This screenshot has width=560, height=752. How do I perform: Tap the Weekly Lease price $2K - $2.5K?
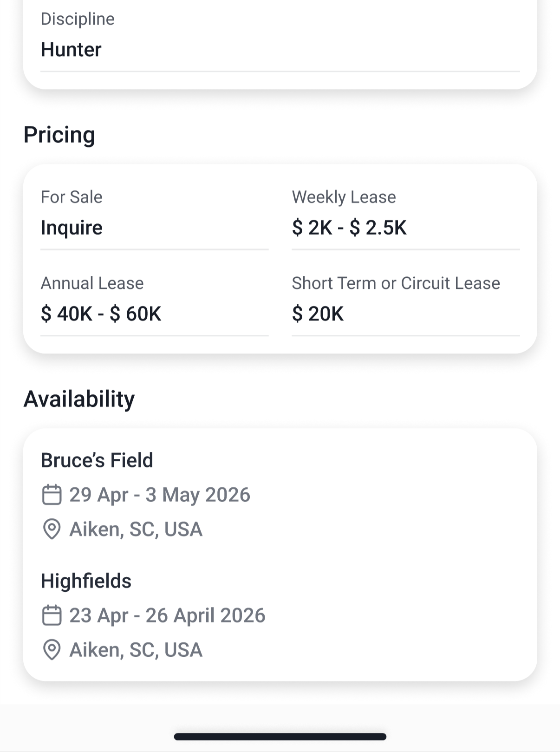coord(349,228)
